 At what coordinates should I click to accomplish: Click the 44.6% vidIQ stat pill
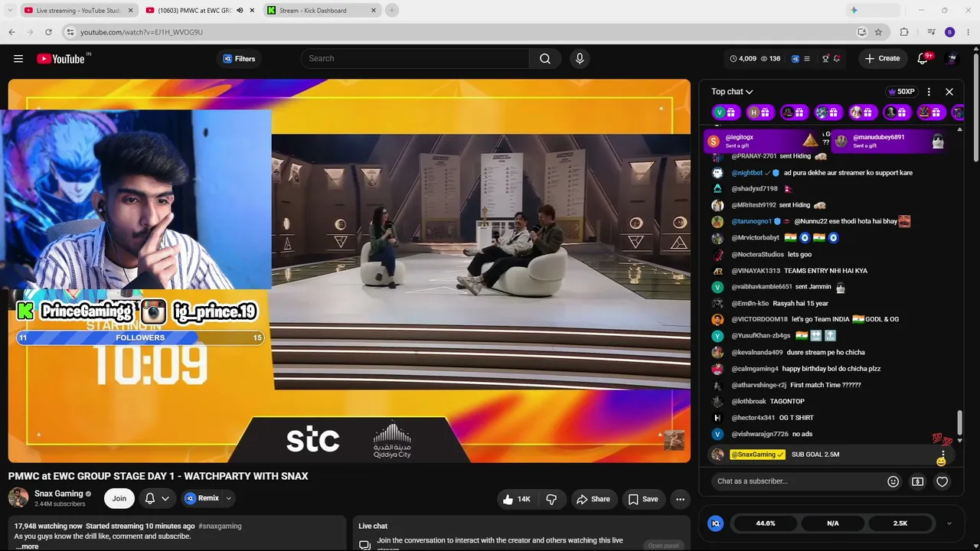tap(766, 523)
